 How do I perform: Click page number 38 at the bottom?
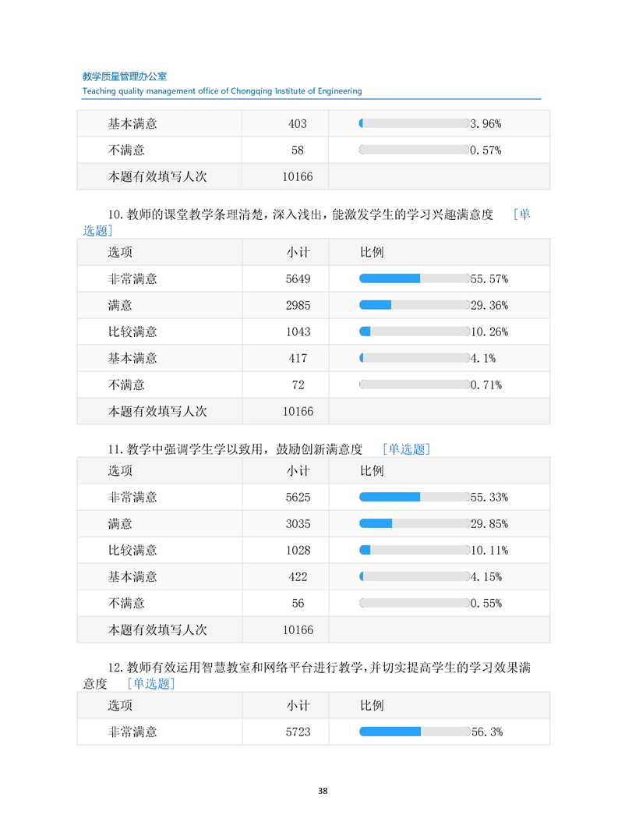[323, 791]
